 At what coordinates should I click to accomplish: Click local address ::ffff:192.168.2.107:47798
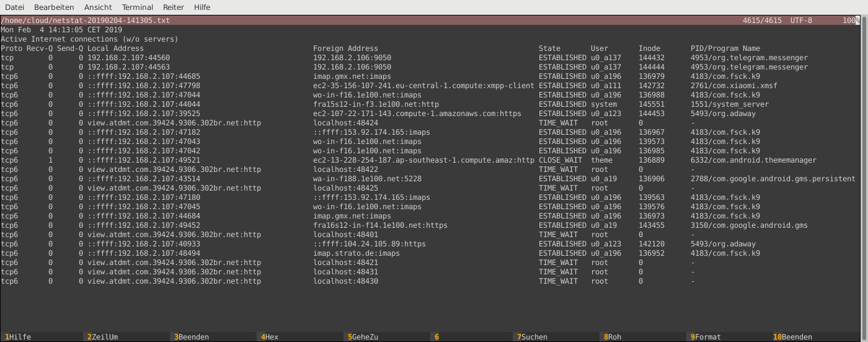tap(144, 86)
